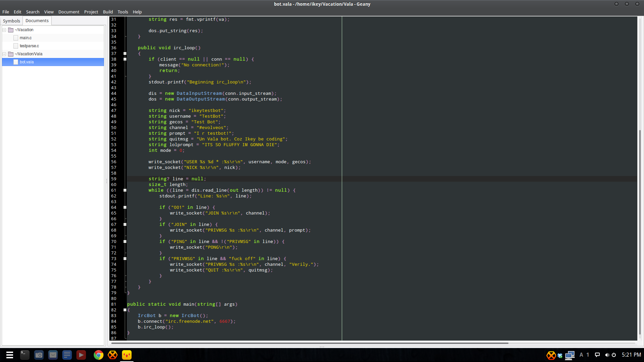
Task: Click 'No connection!' message string
Action: (203, 65)
